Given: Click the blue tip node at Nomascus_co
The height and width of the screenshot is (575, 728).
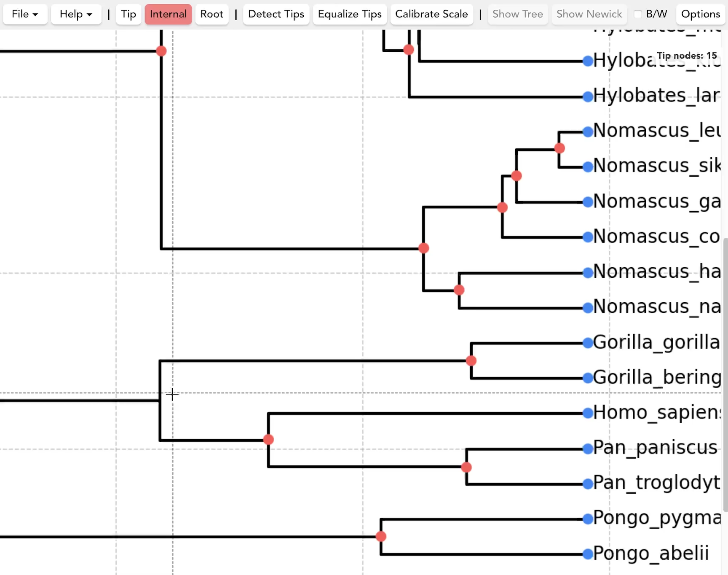Looking at the screenshot, I should coord(588,237).
